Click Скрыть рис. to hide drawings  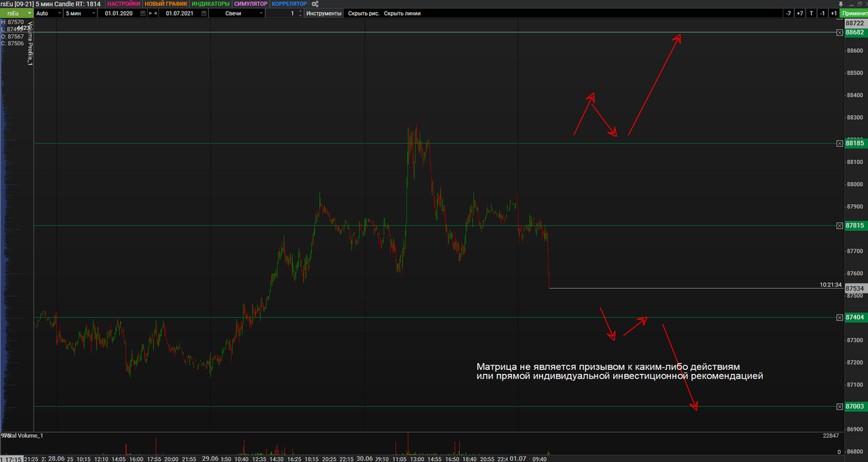[x=363, y=13]
